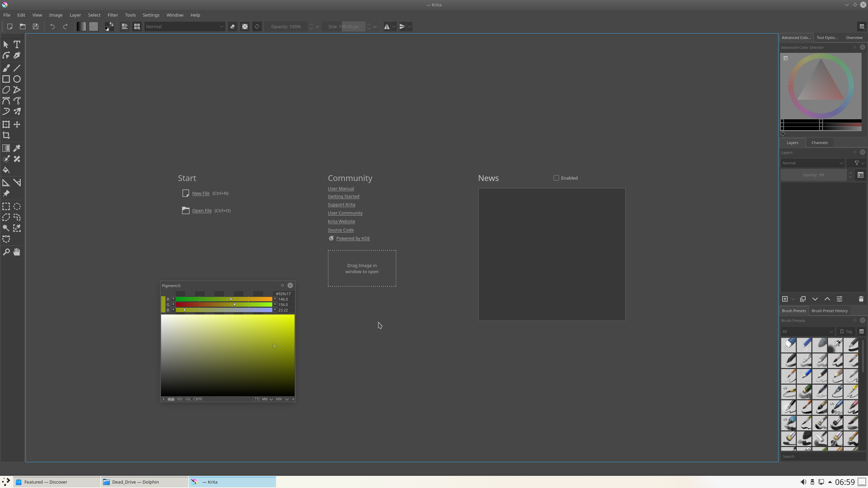
Task: Click the Open File link
Action: point(202,210)
